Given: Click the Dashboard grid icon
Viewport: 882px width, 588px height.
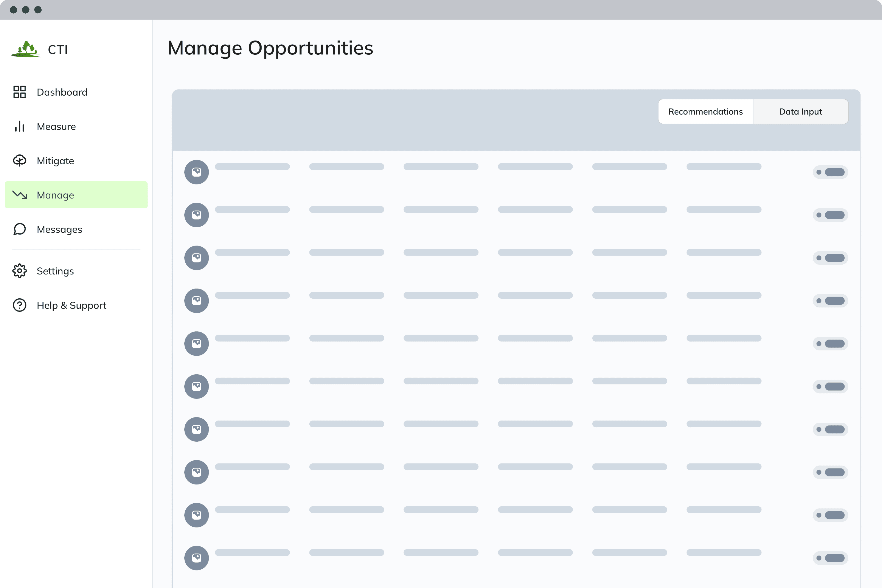Looking at the screenshot, I should coord(20,92).
